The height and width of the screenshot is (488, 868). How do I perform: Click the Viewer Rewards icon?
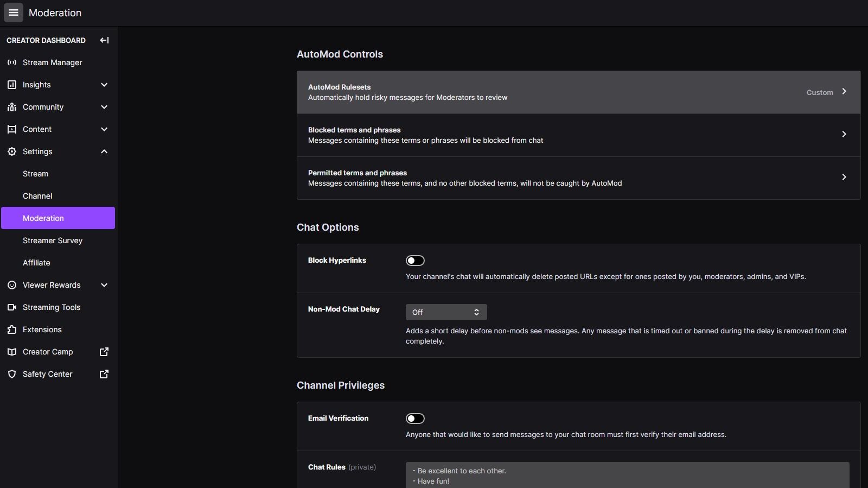[x=12, y=285]
